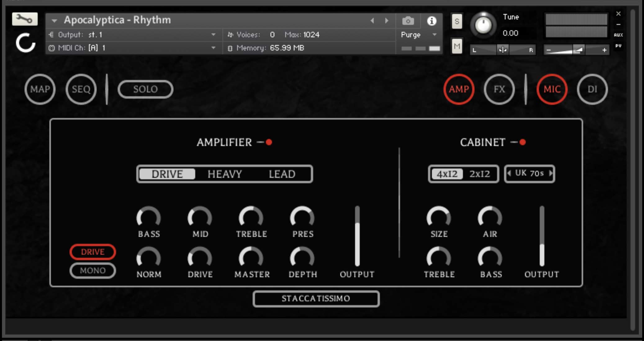Screen dimensions: 644x341
Task: Click the Tune knob
Action: pos(483,25)
